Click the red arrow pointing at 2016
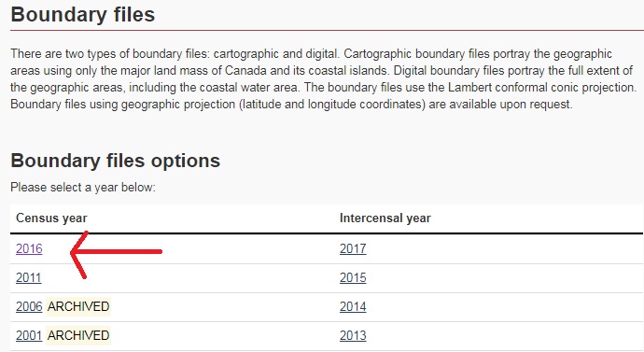Screen dimensions: 644x352 click(x=117, y=255)
